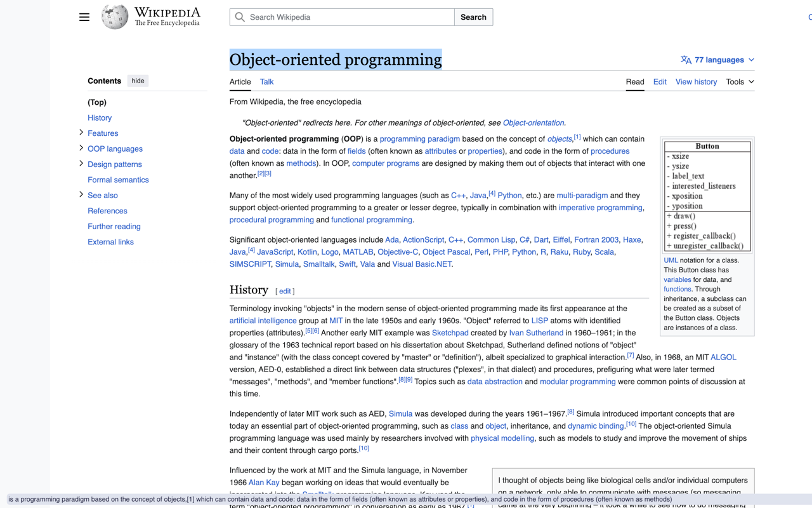Viewport: 812px width, 508px height.
Task: Go to Formal semantics in contents
Action: [x=118, y=180]
